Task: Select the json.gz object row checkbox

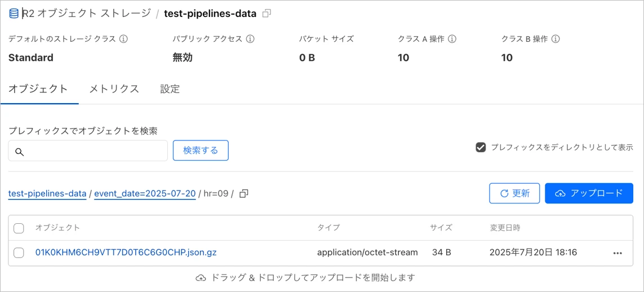Action: pos(19,253)
